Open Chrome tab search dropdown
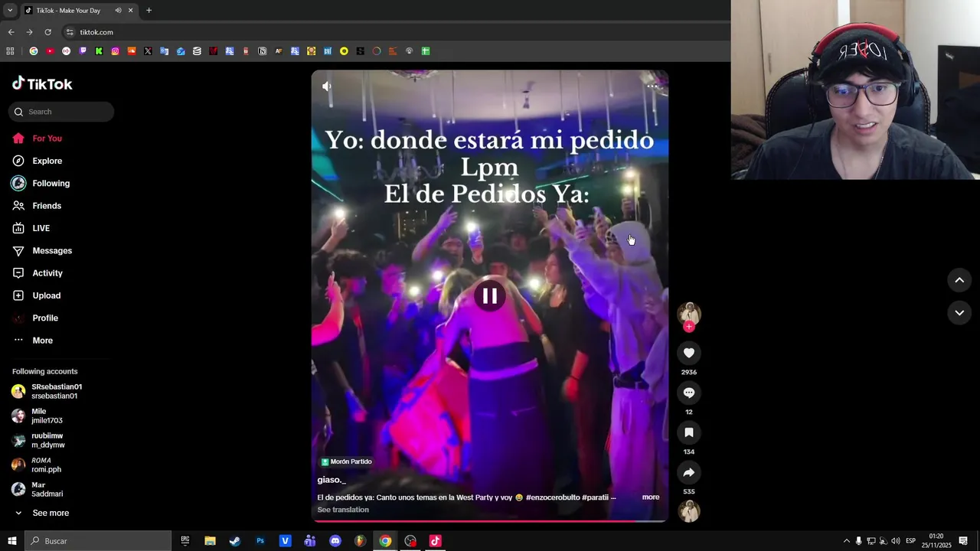Screen dimensions: 980x551 [10, 11]
